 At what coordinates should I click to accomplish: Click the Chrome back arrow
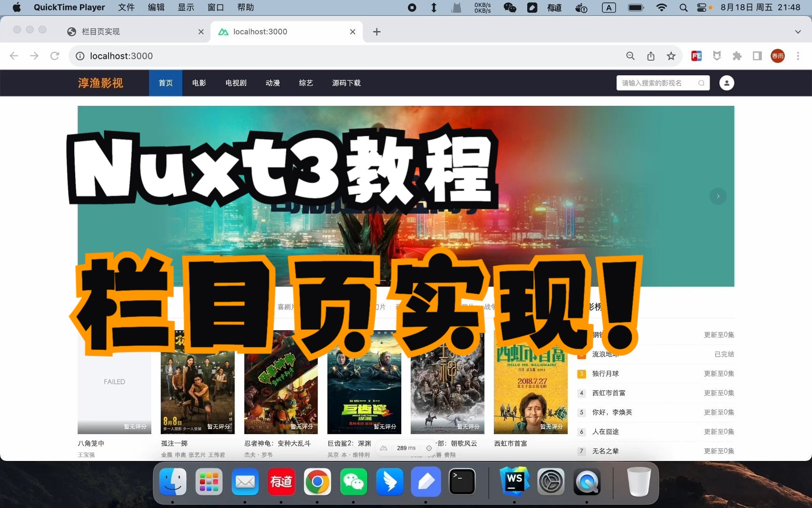[x=14, y=56]
